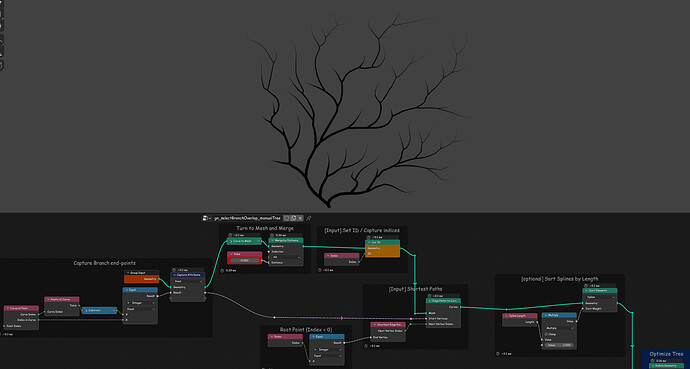Viewport: 690px width, 369px height.
Task: Click timing clock icon above Capture Attribute node
Action: click(x=174, y=270)
